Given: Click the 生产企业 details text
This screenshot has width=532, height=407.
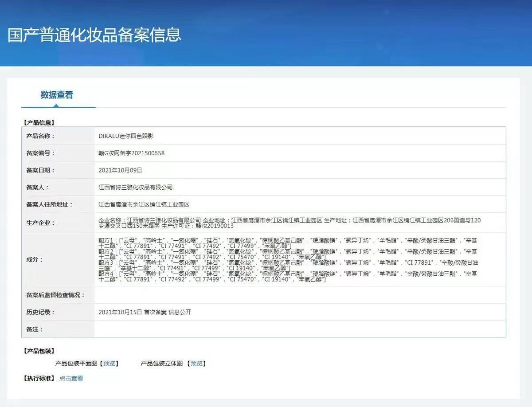Looking at the screenshot, I should 289,223.
